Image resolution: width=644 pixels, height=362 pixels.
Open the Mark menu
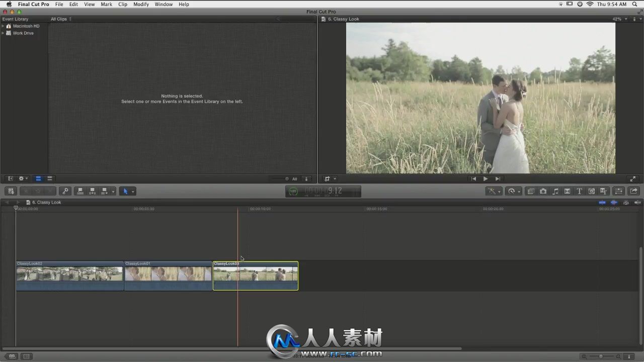click(x=106, y=4)
